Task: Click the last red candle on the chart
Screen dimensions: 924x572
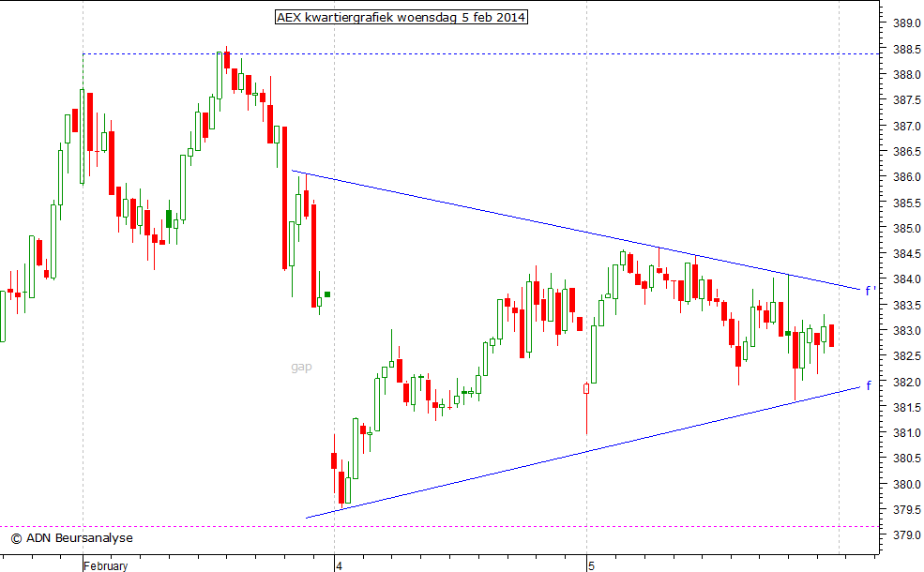Action: click(831, 335)
